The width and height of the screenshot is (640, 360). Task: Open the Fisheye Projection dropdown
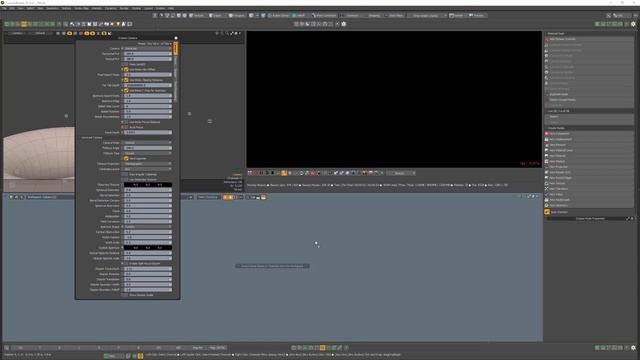[x=147, y=164]
